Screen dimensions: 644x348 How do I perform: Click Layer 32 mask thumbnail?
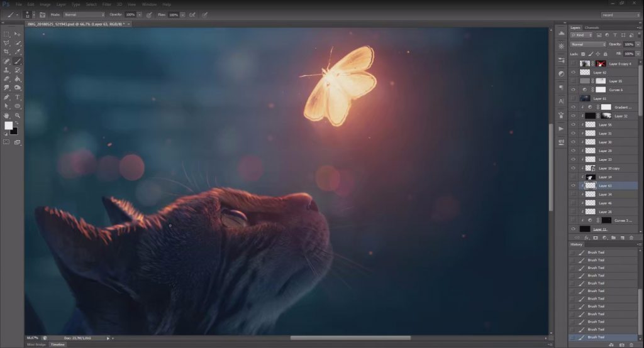[606, 116]
